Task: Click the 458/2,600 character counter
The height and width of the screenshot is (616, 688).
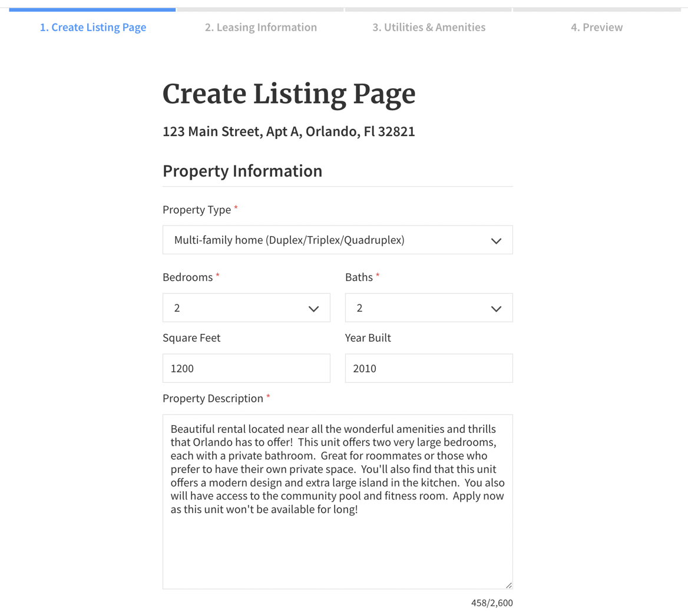Action: coord(491,602)
